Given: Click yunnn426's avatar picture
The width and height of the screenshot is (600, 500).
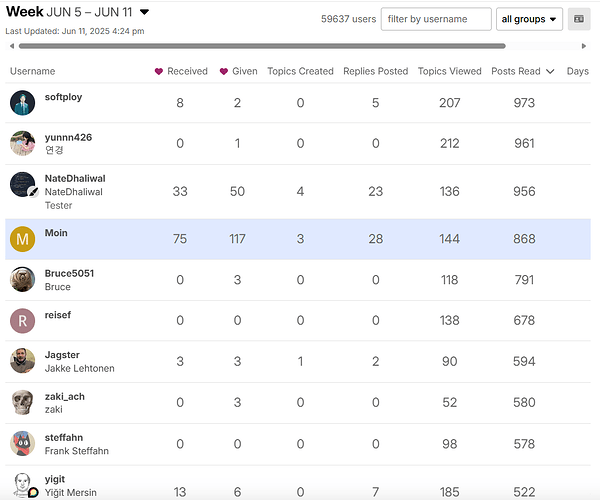Looking at the screenshot, I should point(22,143).
